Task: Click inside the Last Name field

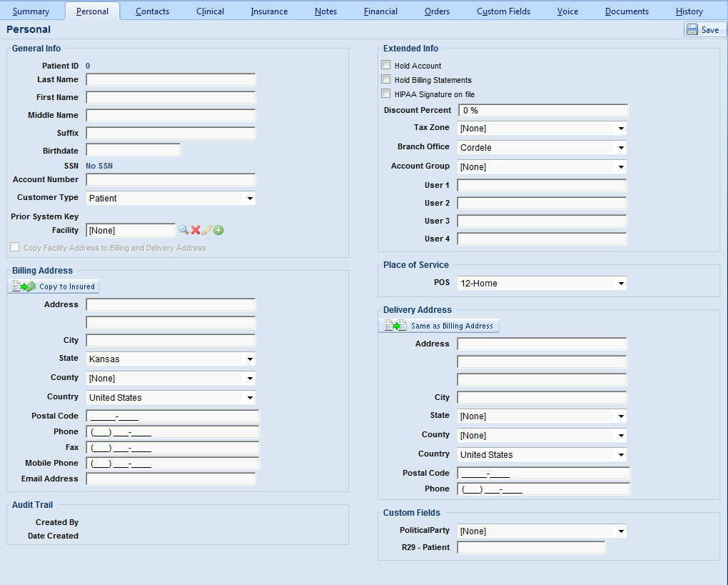Action: 170,79
